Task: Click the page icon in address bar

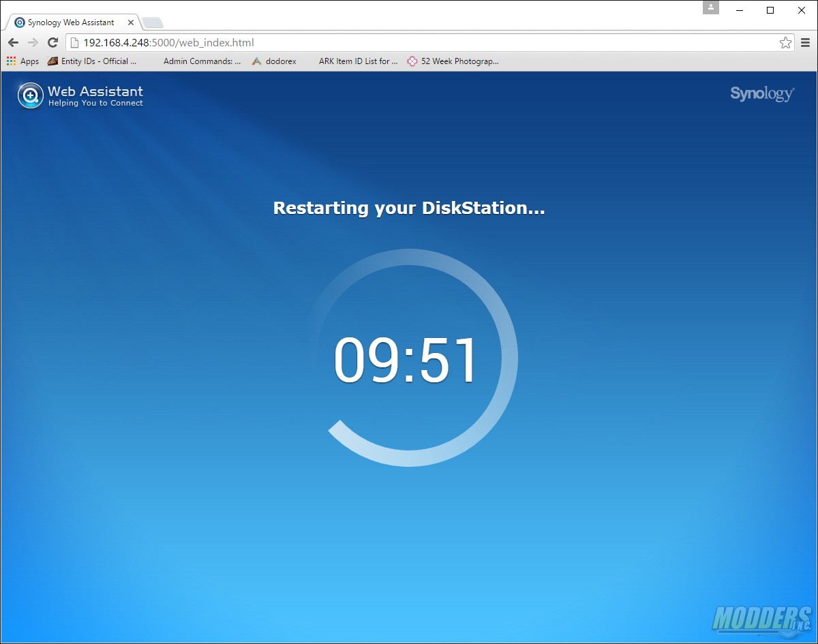Action: [x=75, y=42]
